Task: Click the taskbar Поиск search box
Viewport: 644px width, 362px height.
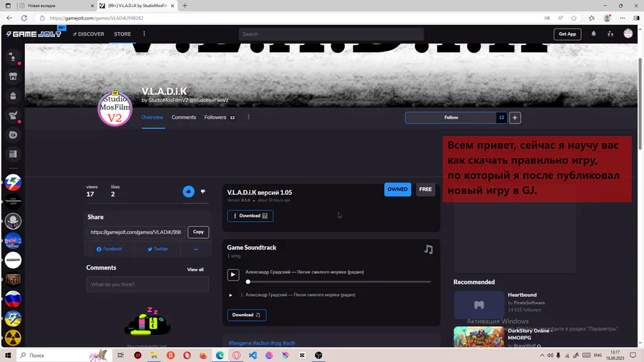Action: tap(64, 356)
